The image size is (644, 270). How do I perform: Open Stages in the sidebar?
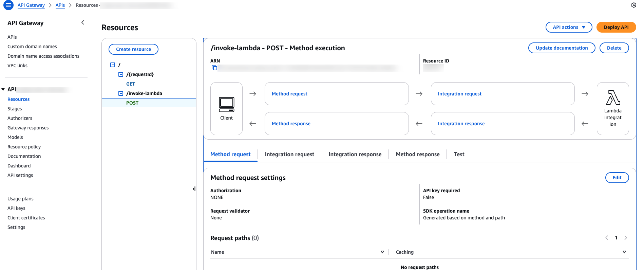pyautogui.click(x=15, y=109)
